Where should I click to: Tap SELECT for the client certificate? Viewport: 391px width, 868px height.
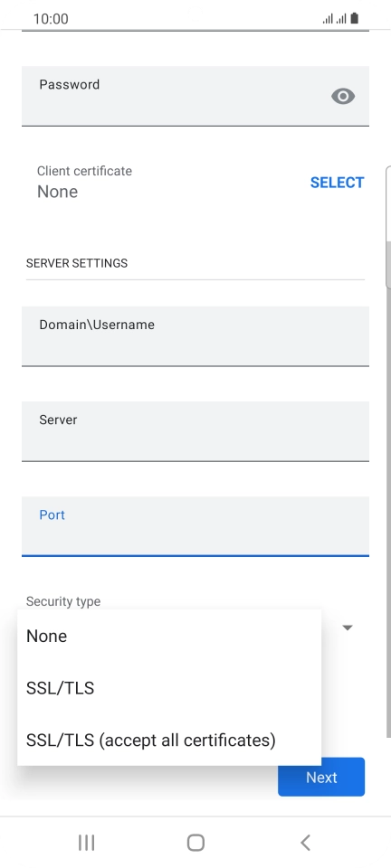click(337, 183)
